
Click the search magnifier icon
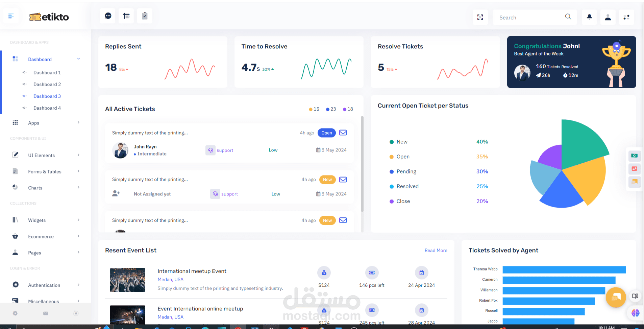click(568, 17)
